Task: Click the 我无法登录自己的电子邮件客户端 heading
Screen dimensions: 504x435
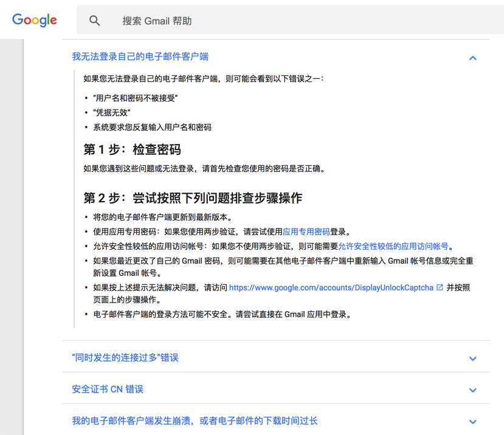Action: coord(140,57)
